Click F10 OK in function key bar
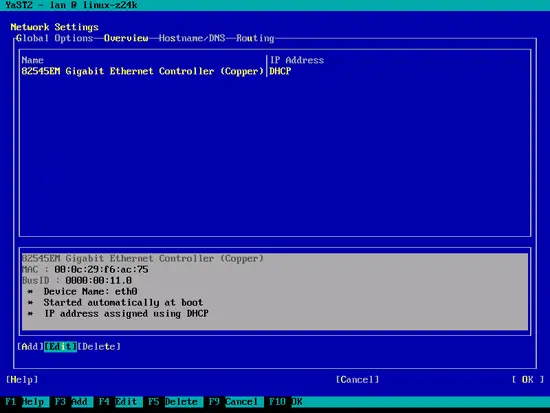Screen dimensions: 550x413 286,401
